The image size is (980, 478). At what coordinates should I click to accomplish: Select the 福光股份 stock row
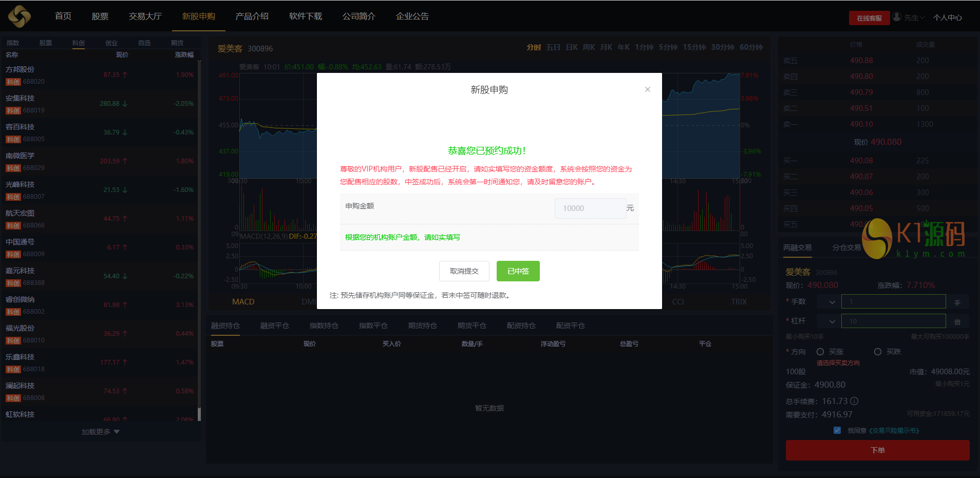tap(100, 334)
